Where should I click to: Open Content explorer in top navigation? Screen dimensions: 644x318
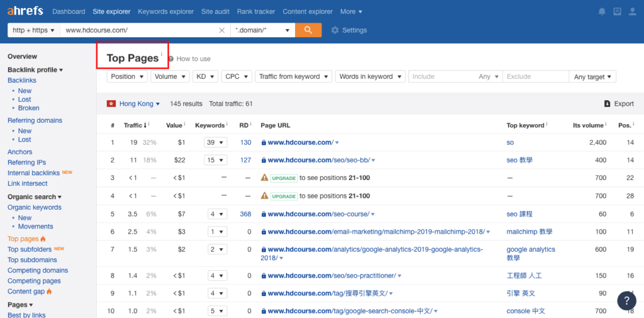click(x=308, y=11)
